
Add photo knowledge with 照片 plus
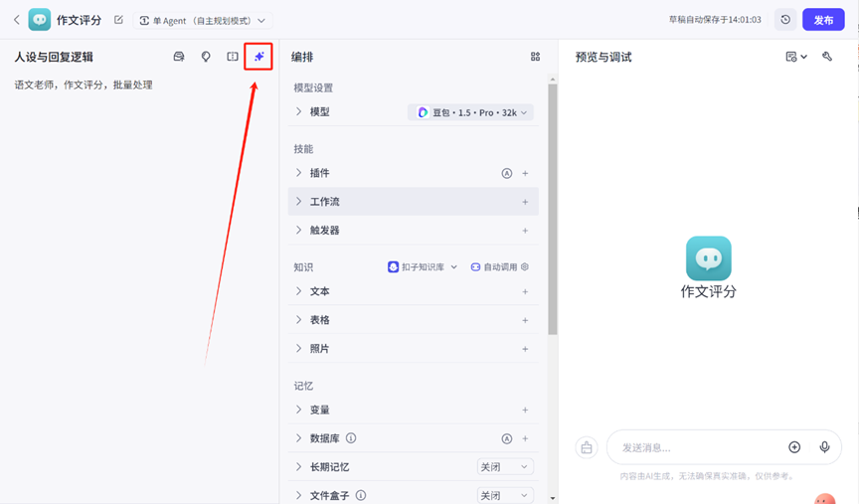tap(525, 348)
